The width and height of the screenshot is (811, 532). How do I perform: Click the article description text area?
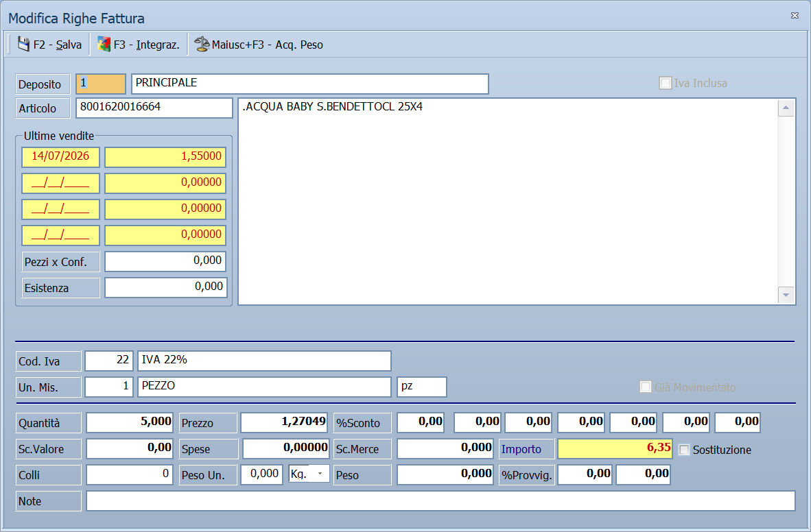click(x=508, y=202)
